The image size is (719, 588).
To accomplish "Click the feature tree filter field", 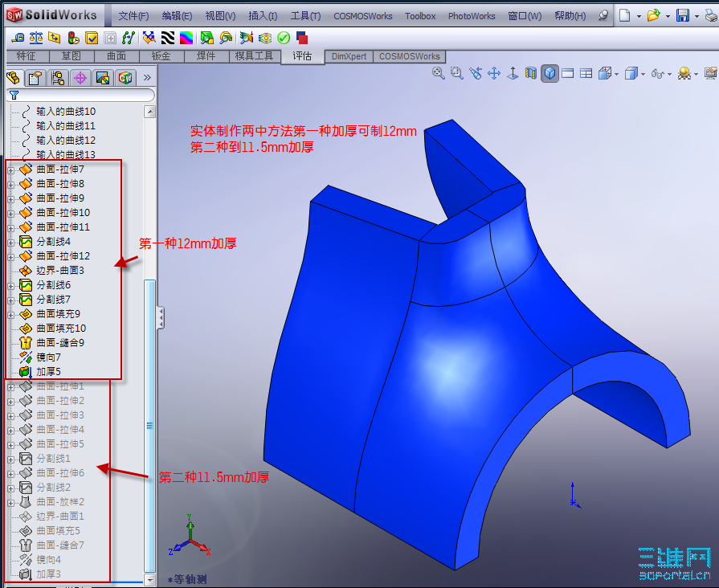I will click(80, 95).
